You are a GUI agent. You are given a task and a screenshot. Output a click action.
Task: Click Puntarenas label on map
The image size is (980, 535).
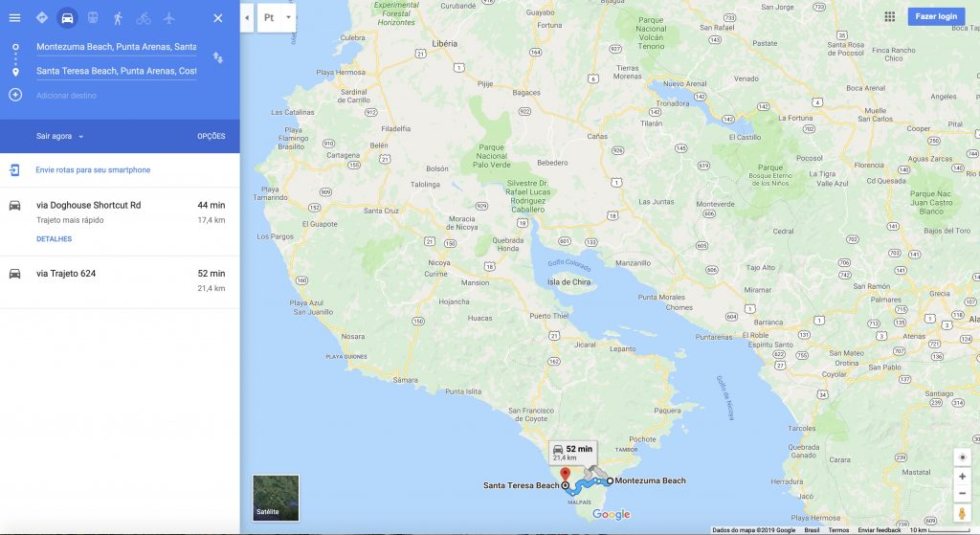[714, 337]
